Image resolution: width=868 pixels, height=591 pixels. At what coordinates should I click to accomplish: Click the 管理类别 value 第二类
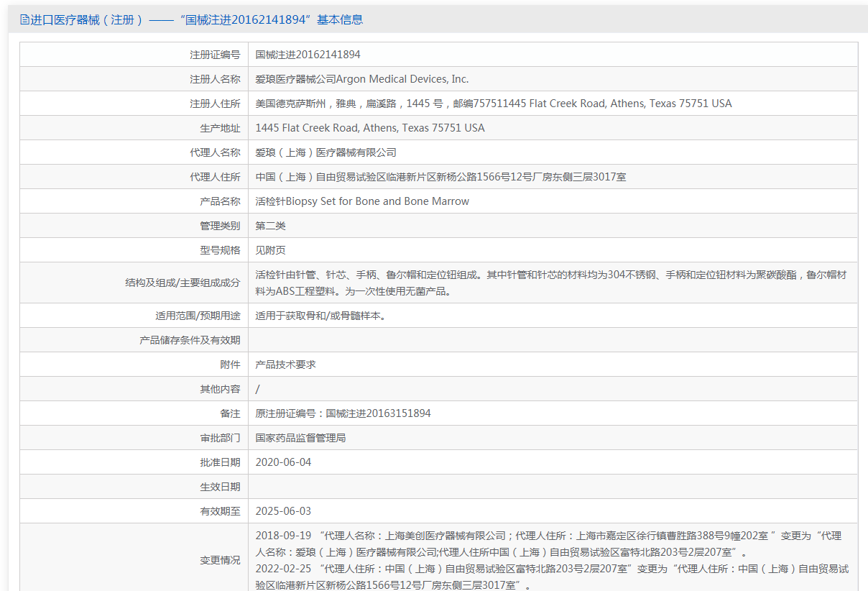[271, 226]
